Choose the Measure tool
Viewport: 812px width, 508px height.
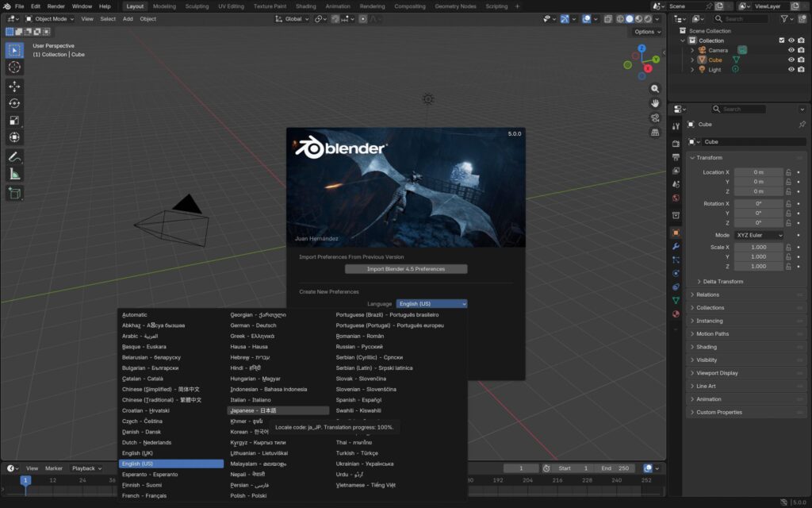(14, 174)
